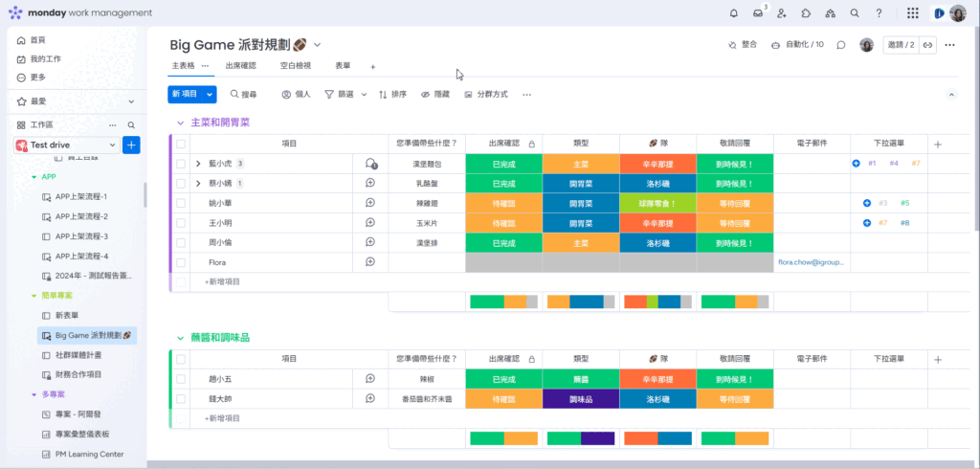Tick the checkbox for 蔡小嬌
This screenshot has height=469, width=980.
[181, 183]
